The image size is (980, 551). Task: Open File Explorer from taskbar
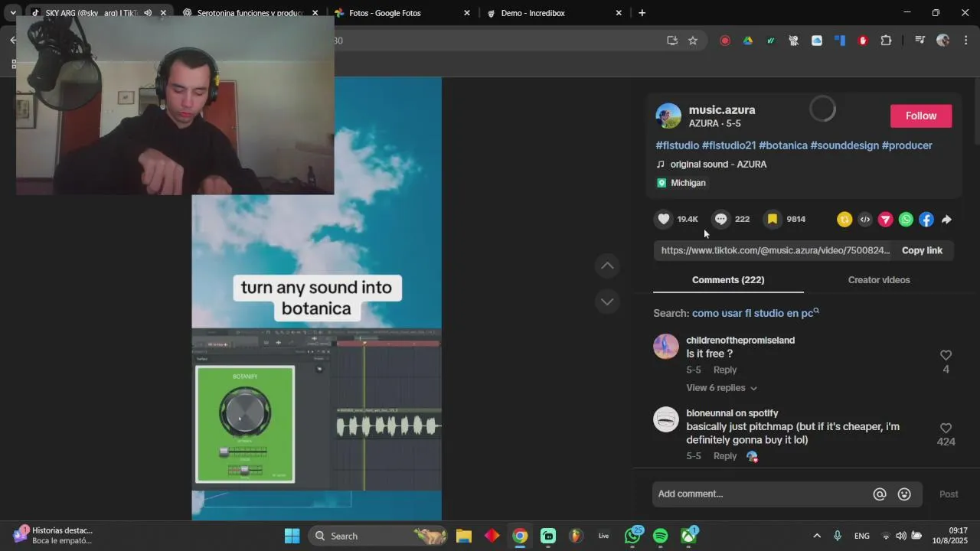pyautogui.click(x=464, y=536)
